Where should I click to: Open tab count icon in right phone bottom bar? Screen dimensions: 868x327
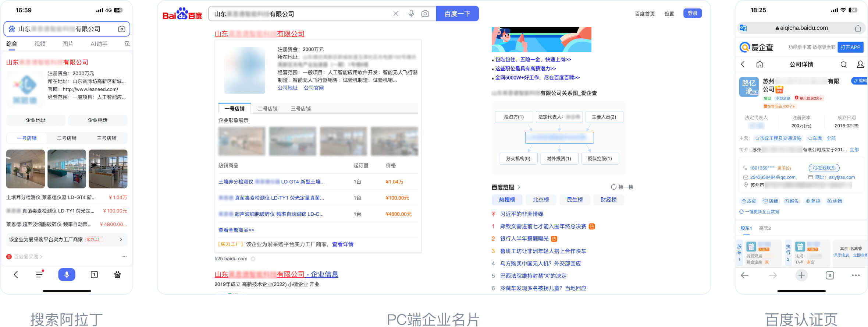[830, 275]
